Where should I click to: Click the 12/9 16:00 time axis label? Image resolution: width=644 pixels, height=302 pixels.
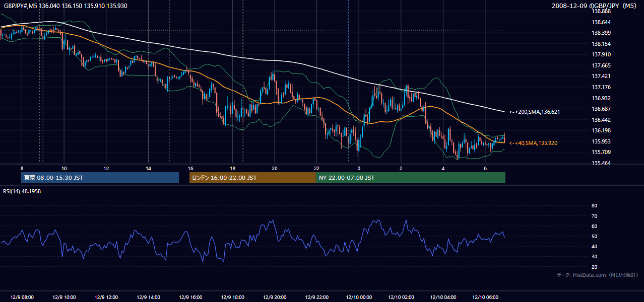point(190,297)
